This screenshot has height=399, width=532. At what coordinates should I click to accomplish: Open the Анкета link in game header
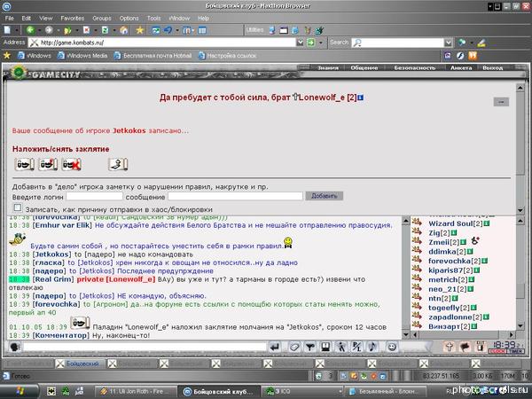pos(461,68)
